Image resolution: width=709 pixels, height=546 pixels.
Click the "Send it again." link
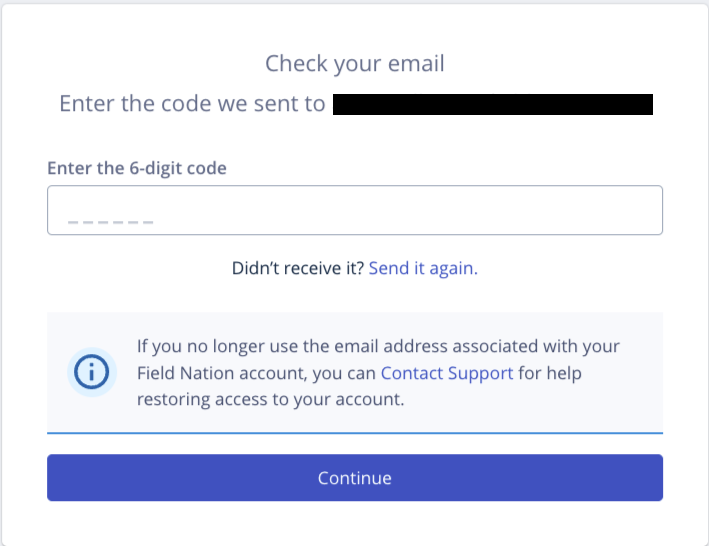(x=423, y=268)
